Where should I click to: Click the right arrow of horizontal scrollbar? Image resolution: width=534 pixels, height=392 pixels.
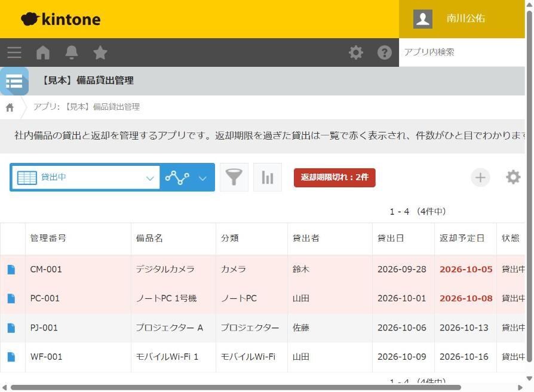point(520,388)
